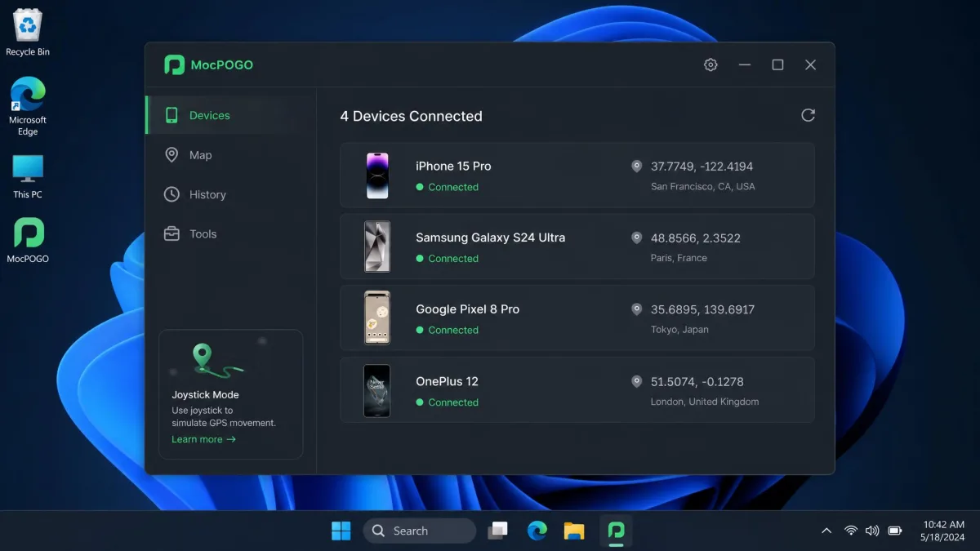Open the Tools tab

[x=231, y=233]
